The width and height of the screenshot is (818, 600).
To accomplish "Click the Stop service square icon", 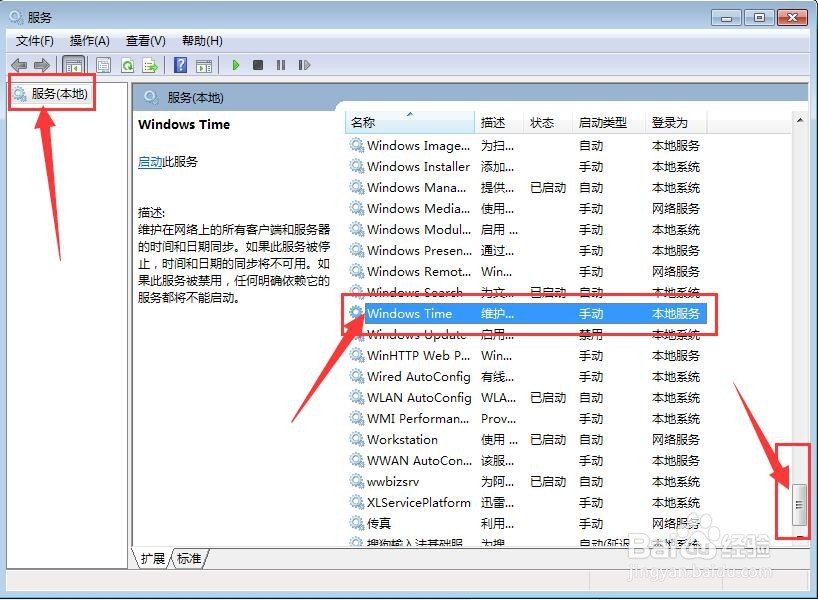I will [258, 65].
